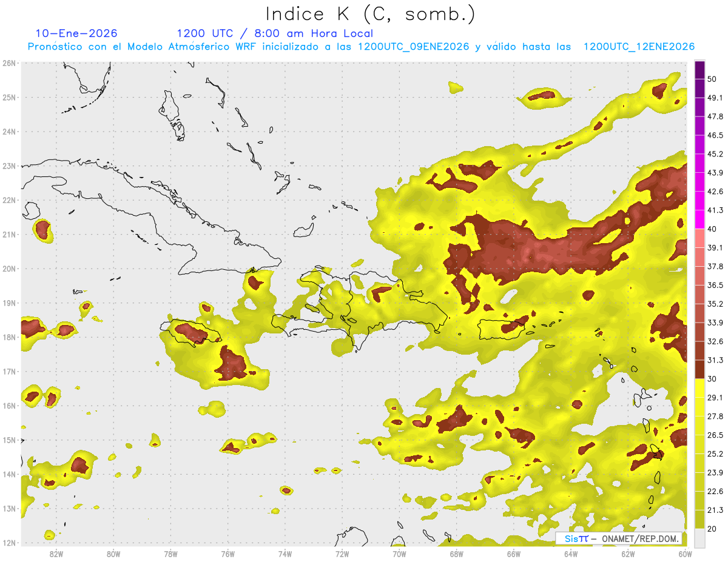Click the valid-until time "1200UTC_12ENE2026"

(x=639, y=47)
